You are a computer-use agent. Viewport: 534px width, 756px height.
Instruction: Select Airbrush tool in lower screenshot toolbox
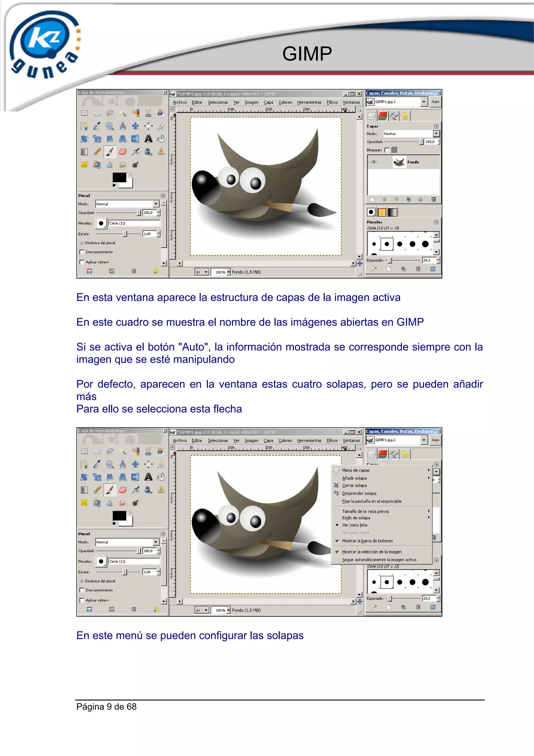point(135,490)
